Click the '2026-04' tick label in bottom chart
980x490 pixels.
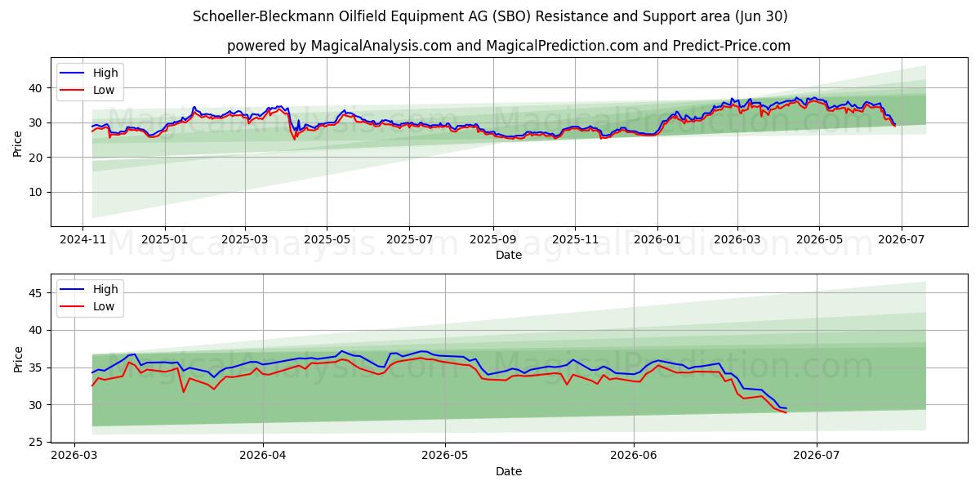(x=263, y=456)
